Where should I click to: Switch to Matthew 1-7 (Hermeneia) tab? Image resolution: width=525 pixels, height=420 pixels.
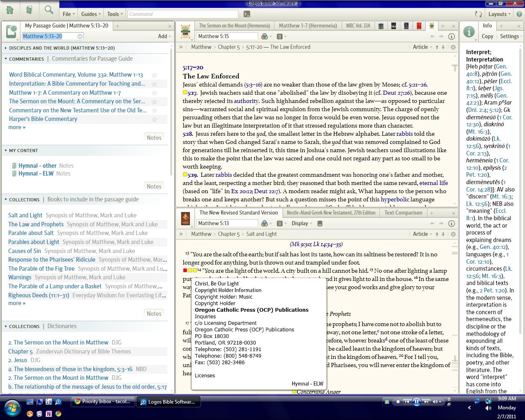(308, 25)
